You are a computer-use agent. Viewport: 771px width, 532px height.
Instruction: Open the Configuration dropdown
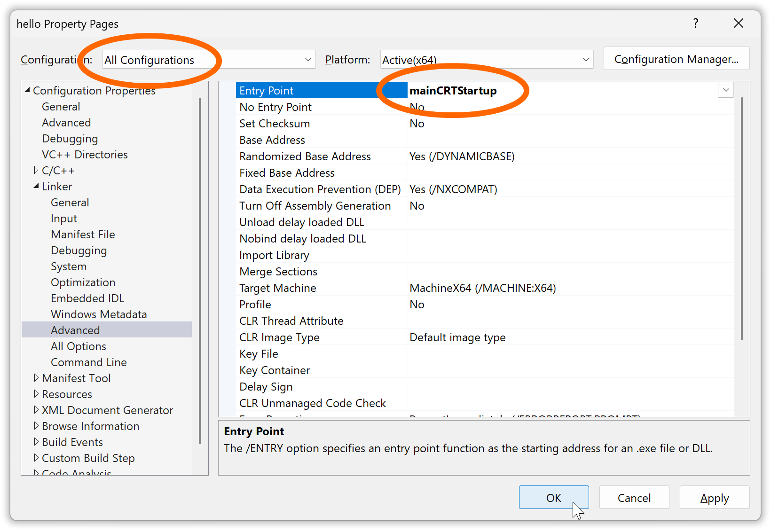(307, 60)
